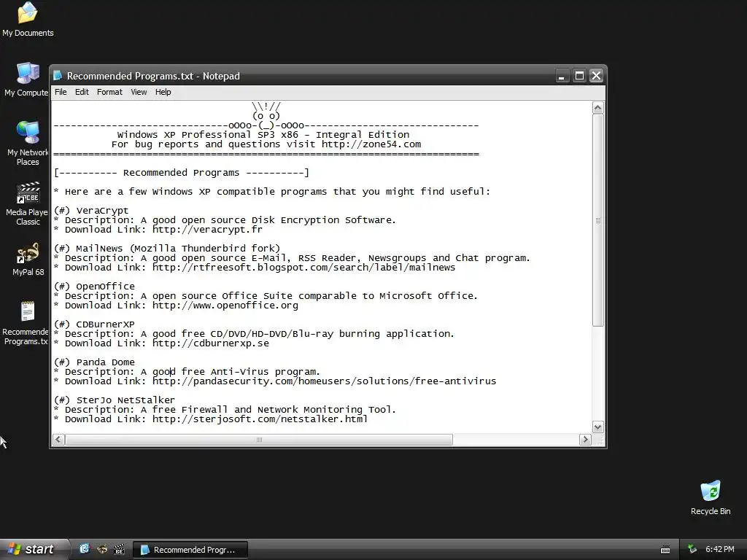Launch MyPal from quick launch raccoon icon
The image size is (747, 560).
pyautogui.click(x=101, y=549)
